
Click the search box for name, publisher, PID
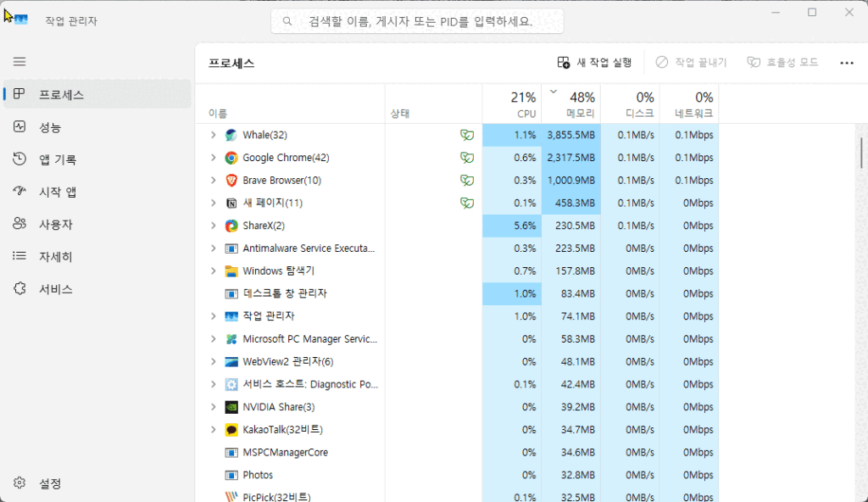[x=417, y=21]
